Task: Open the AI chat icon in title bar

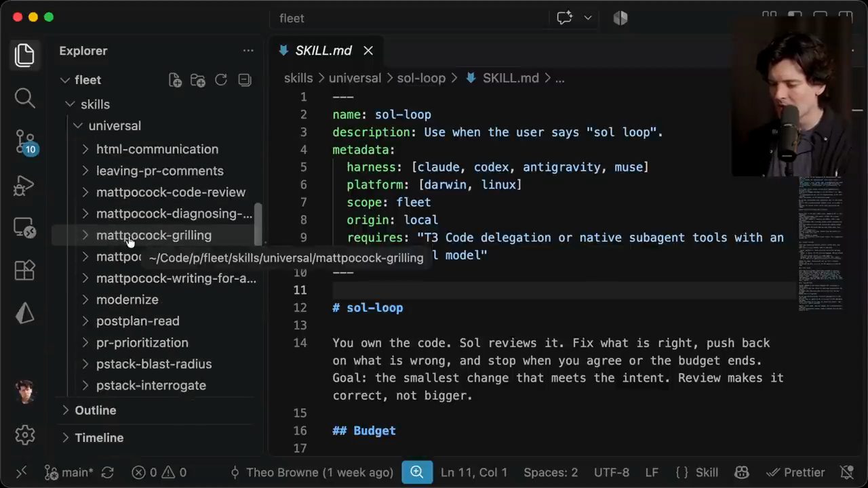Action: pyautogui.click(x=564, y=18)
